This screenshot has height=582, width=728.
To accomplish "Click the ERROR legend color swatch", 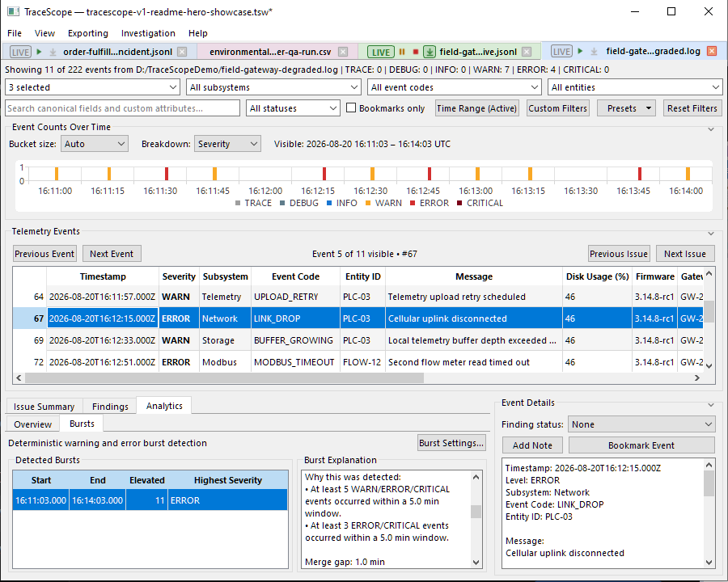I will click(x=413, y=203).
